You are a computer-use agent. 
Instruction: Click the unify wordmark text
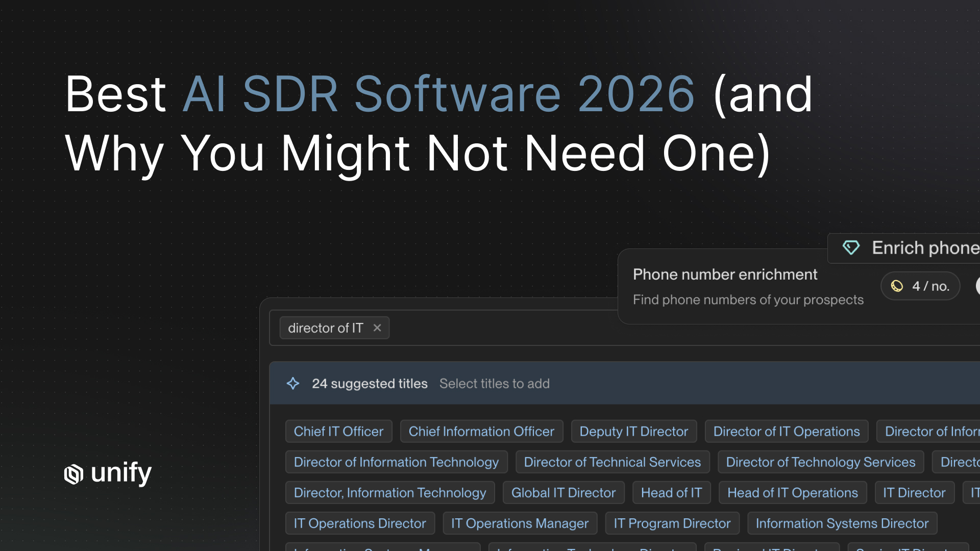pyautogui.click(x=121, y=474)
